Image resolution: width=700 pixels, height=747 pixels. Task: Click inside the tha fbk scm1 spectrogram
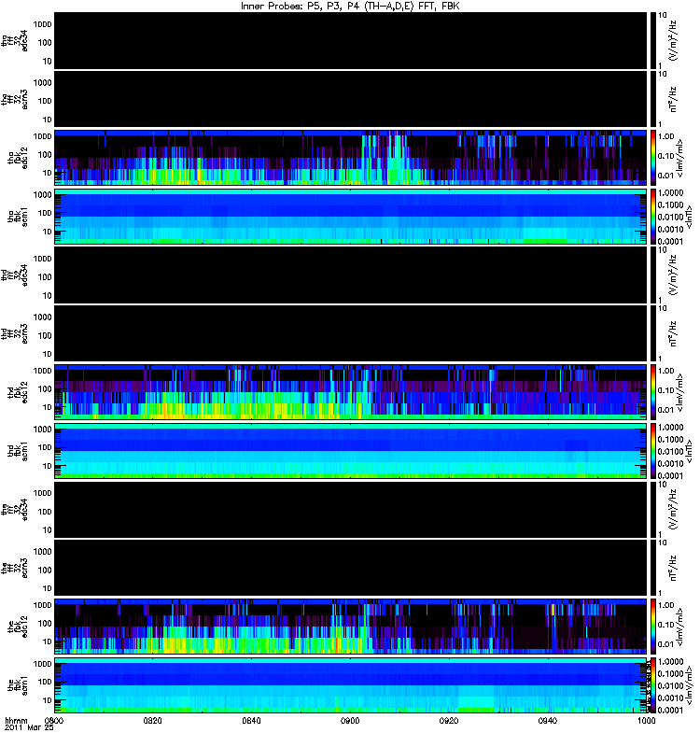pyautogui.click(x=351, y=217)
